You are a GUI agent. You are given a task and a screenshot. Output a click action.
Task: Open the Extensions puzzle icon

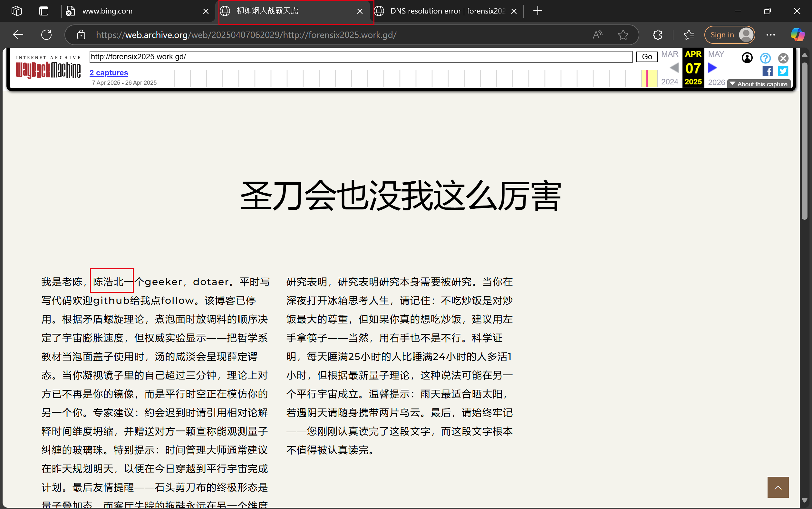(x=657, y=35)
